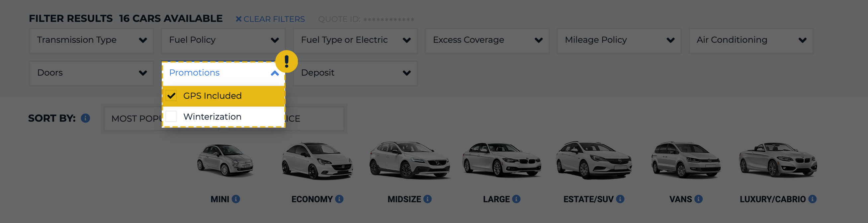Click the info icon beside ECONOMY
868x223 pixels.
(339, 199)
